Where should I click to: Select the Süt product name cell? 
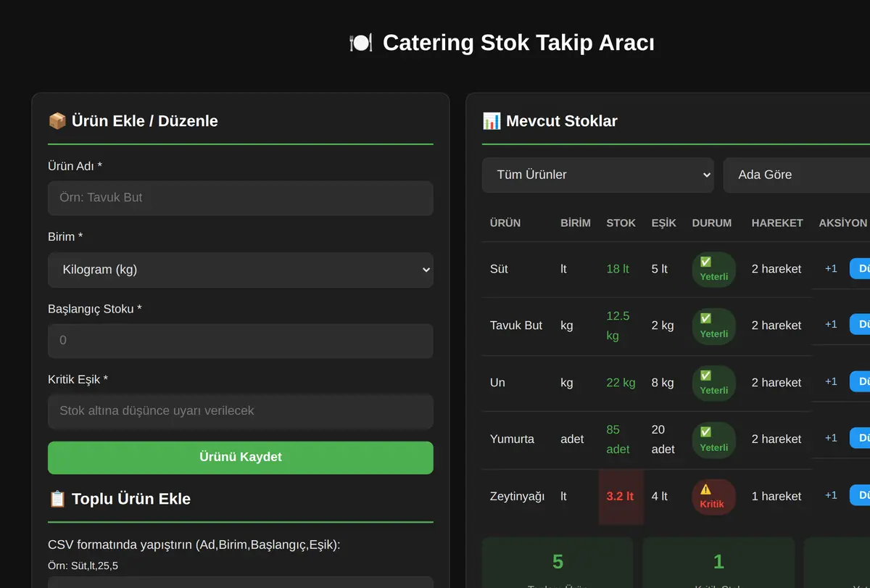click(x=499, y=269)
